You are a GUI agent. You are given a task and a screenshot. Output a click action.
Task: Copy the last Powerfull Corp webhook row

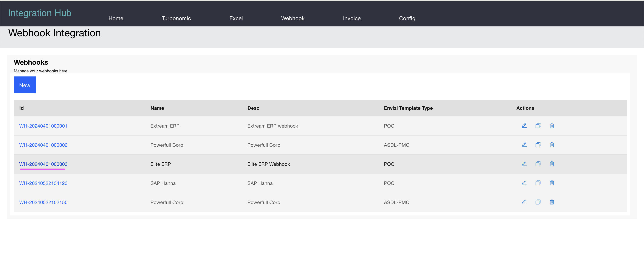click(x=538, y=202)
